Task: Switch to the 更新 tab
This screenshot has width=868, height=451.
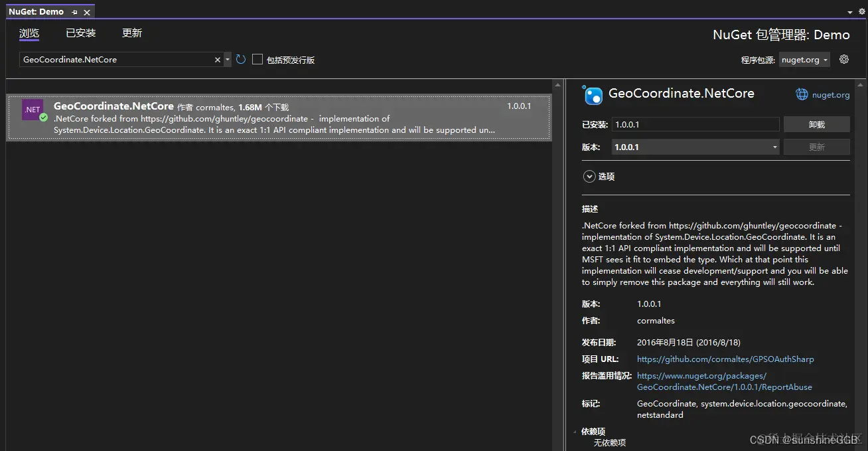Action: (132, 33)
